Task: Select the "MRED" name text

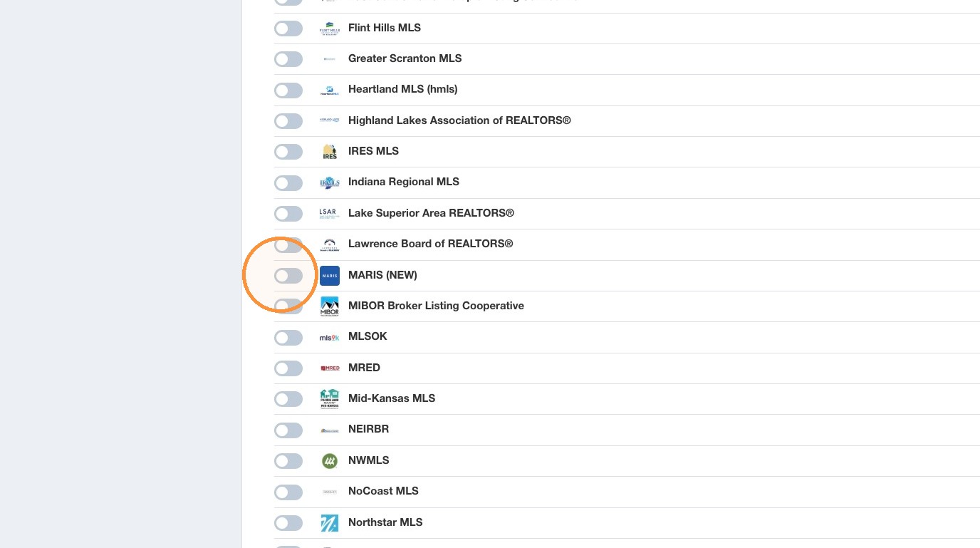Action: pos(364,368)
